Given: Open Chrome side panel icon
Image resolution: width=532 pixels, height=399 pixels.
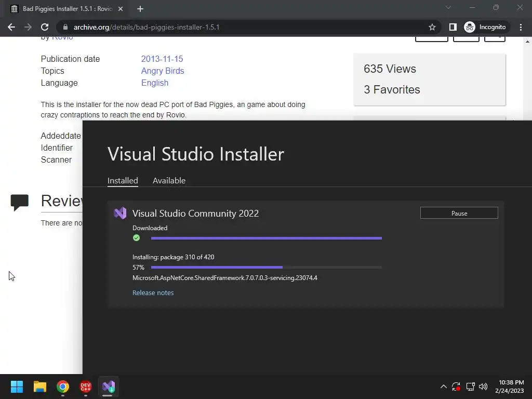Looking at the screenshot, I should 453,27.
